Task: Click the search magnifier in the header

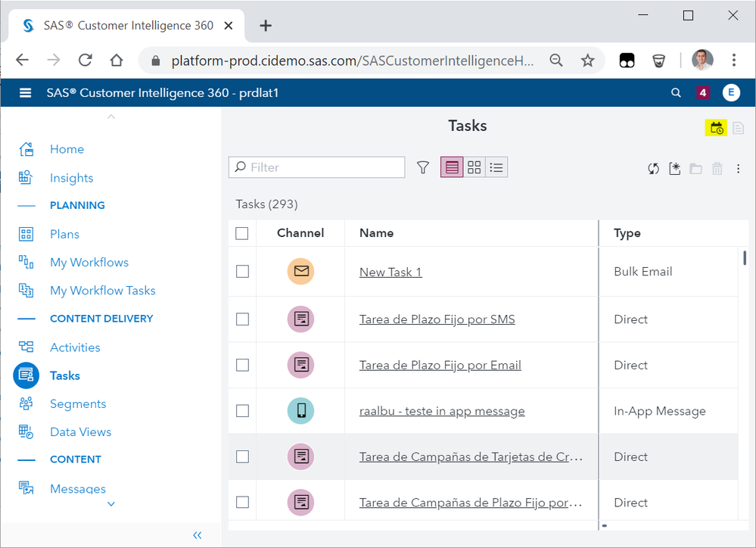Action: (676, 93)
